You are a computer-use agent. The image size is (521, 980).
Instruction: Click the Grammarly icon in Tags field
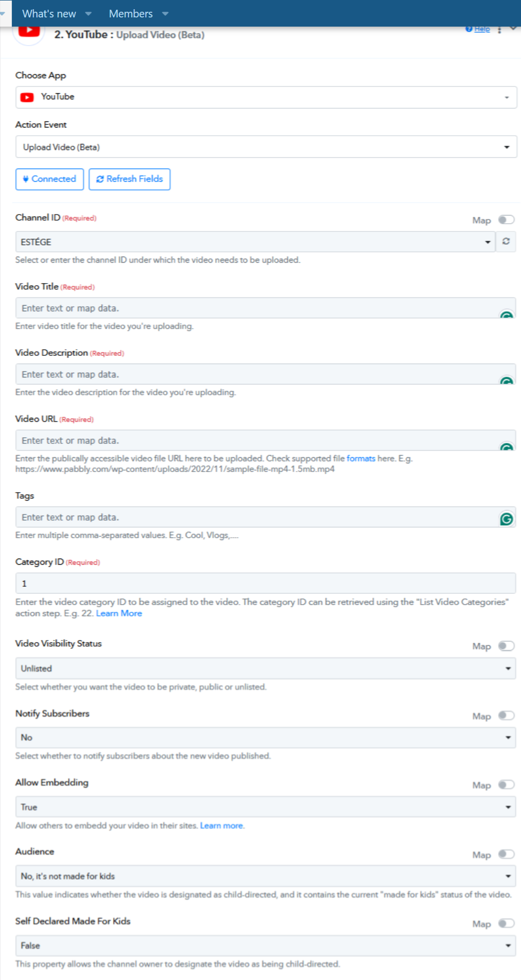(x=506, y=519)
